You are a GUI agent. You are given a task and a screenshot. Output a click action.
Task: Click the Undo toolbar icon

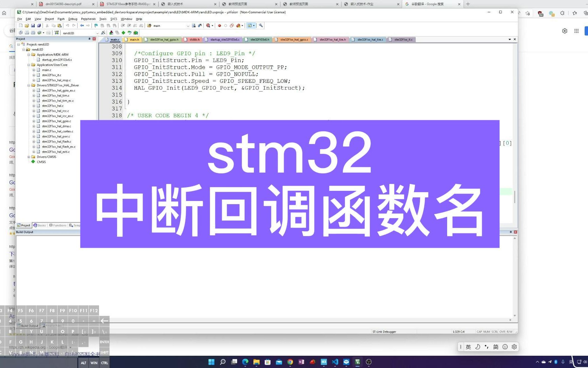pyautogui.click(x=67, y=26)
